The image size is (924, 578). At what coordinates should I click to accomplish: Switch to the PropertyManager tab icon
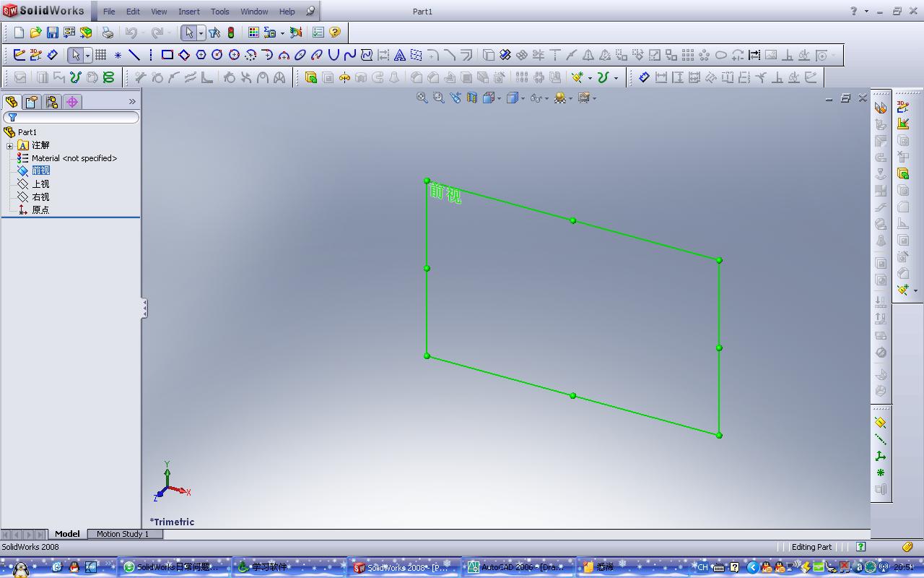(32, 102)
